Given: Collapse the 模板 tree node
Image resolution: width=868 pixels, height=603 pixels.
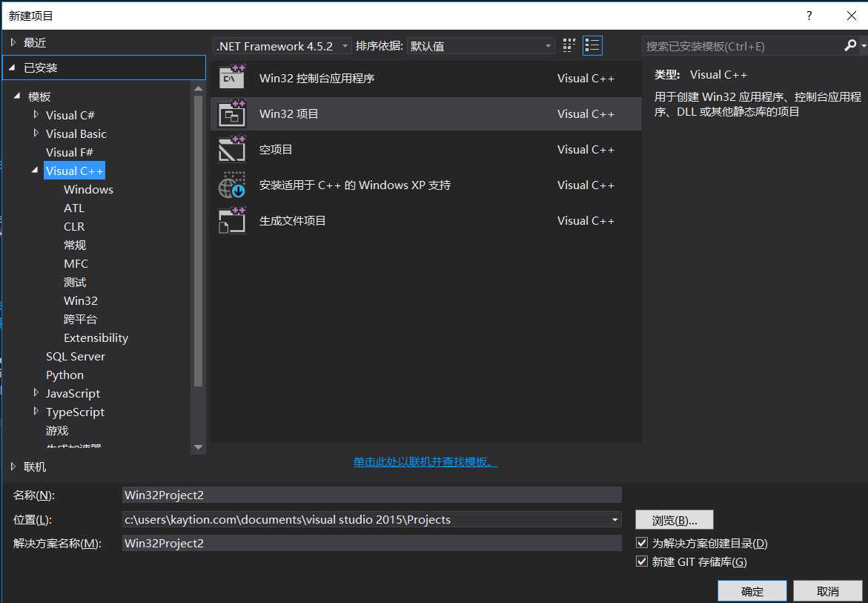Looking at the screenshot, I should (17, 96).
